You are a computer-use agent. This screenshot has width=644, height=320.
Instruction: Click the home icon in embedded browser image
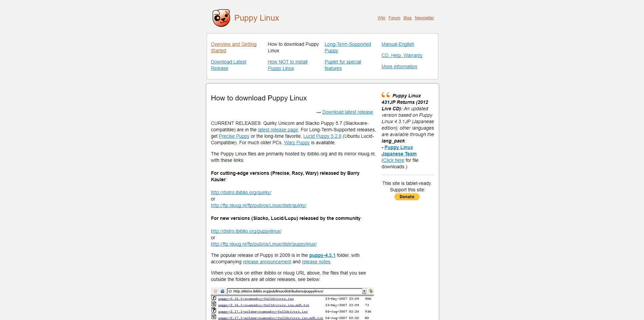[222, 291]
